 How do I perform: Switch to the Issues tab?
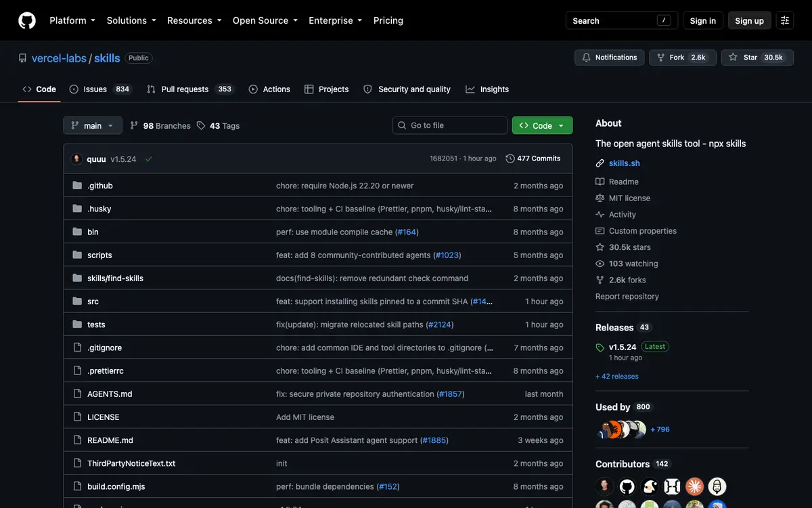pyautogui.click(x=99, y=89)
